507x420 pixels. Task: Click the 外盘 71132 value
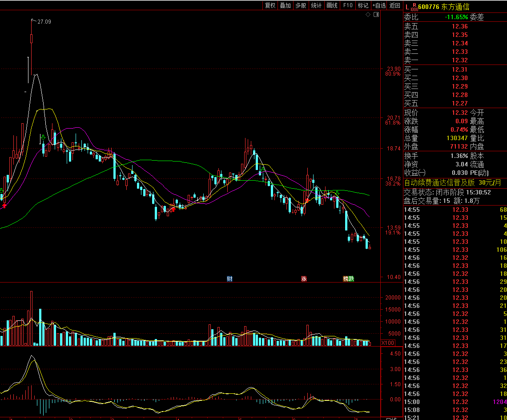coord(459,146)
